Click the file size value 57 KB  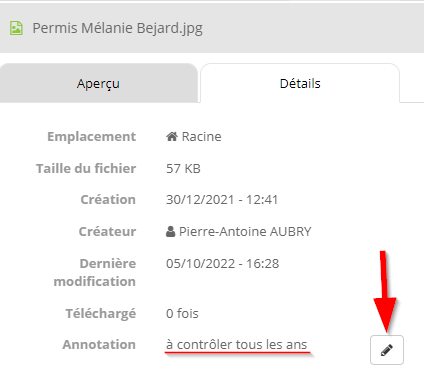pos(183,168)
